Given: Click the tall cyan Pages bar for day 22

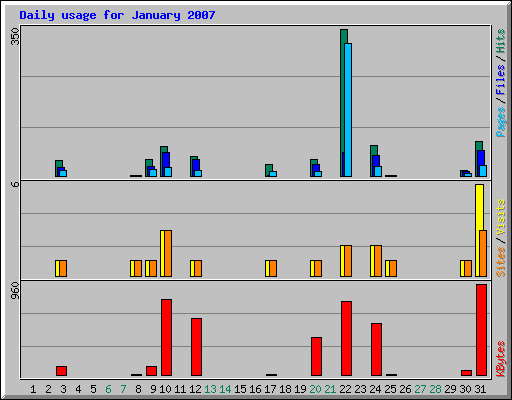Looking at the screenshot, I should (x=348, y=110).
